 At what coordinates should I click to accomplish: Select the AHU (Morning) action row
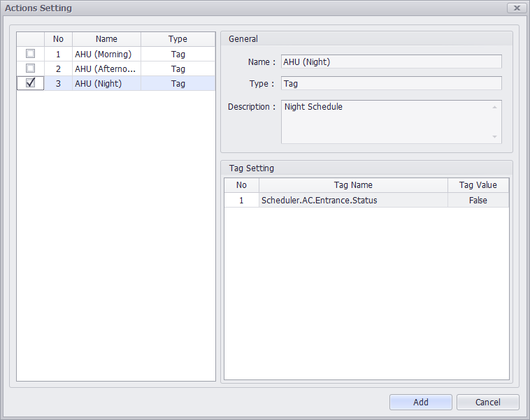105,54
